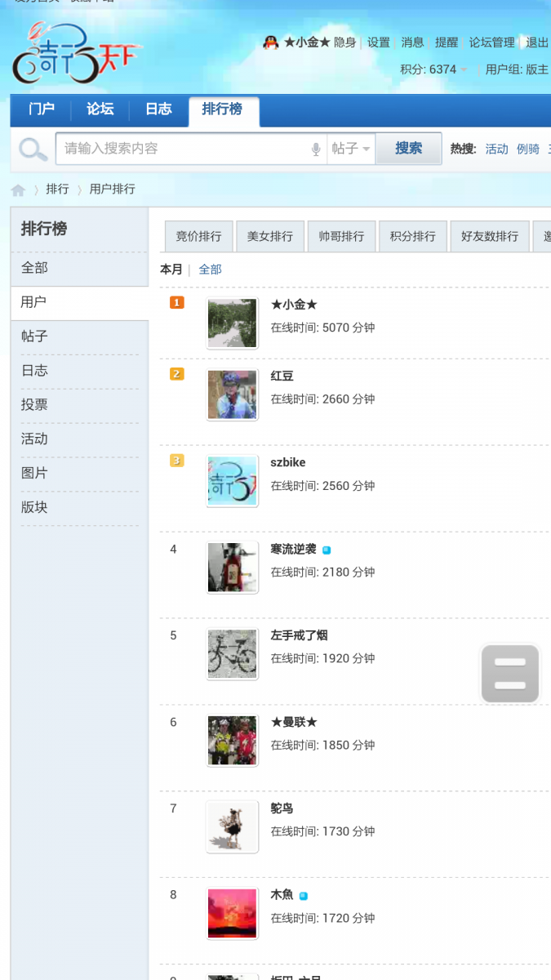Expand the 积分 6374 dropdown arrow
551x980 pixels.
point(464,70)
